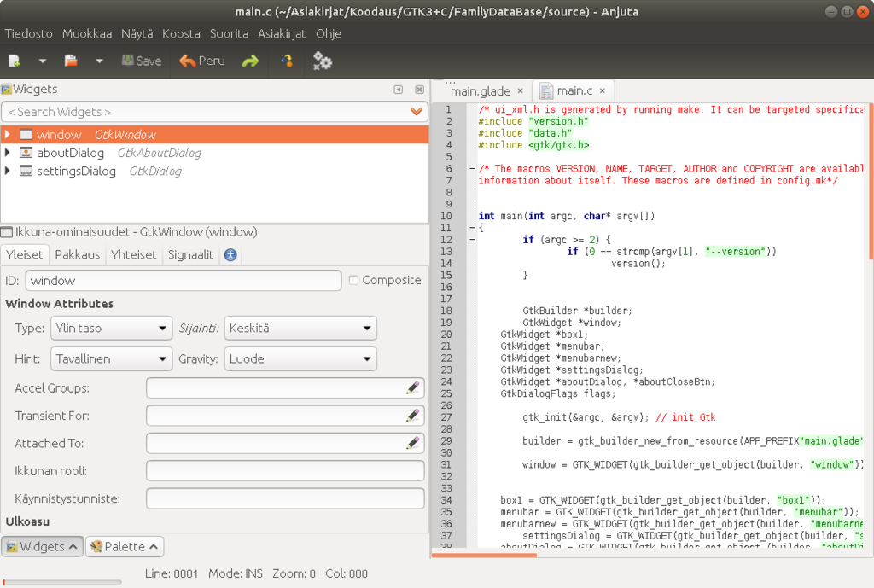This screenshot has height=588, width=874.
Task: Close the main.glade editor tab
Action: (520, 91)
